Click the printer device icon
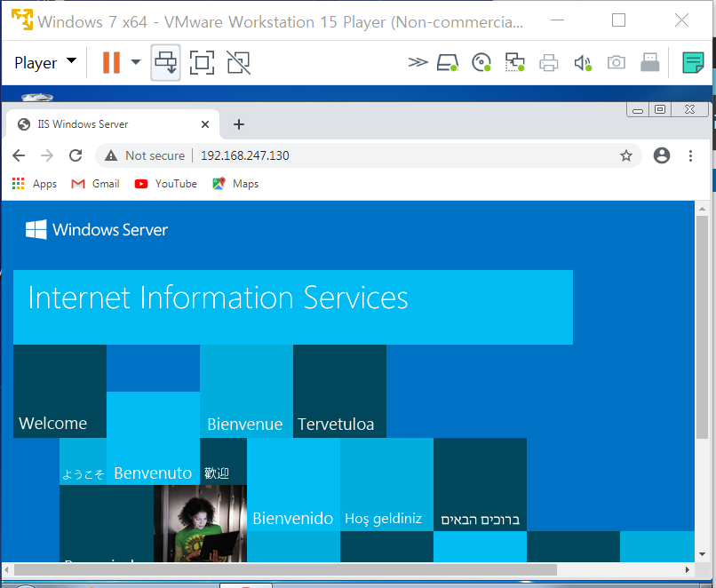Viewport: 716px width, 588px height. coord(548,62)
